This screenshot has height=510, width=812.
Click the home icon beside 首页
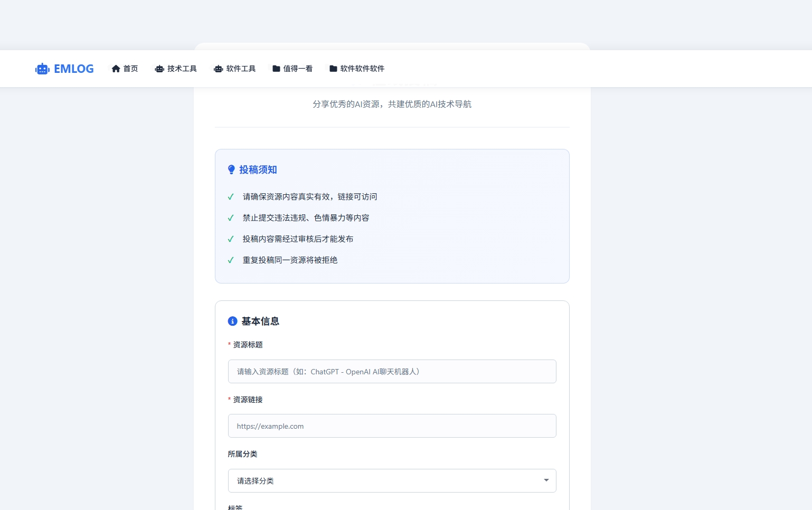tap(116, 68)
